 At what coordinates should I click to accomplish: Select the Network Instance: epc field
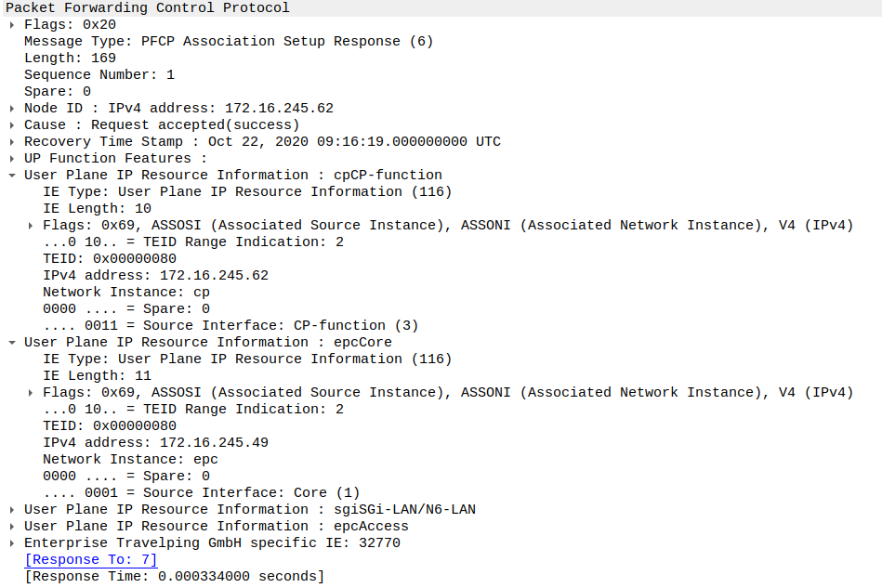(121, 459)
